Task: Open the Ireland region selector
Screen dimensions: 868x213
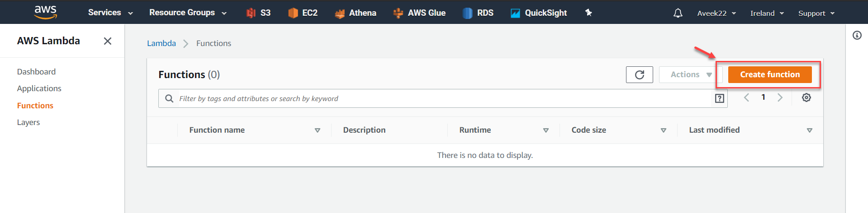Action: 767,14
